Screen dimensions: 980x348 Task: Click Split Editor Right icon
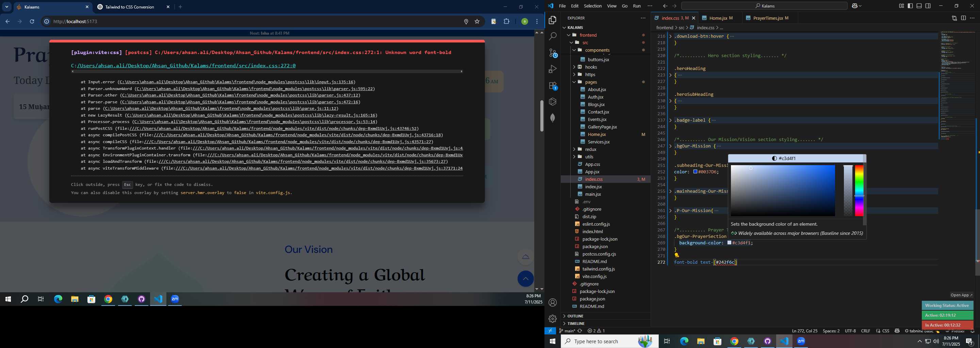pyautogui.click(x=963, y=18)
